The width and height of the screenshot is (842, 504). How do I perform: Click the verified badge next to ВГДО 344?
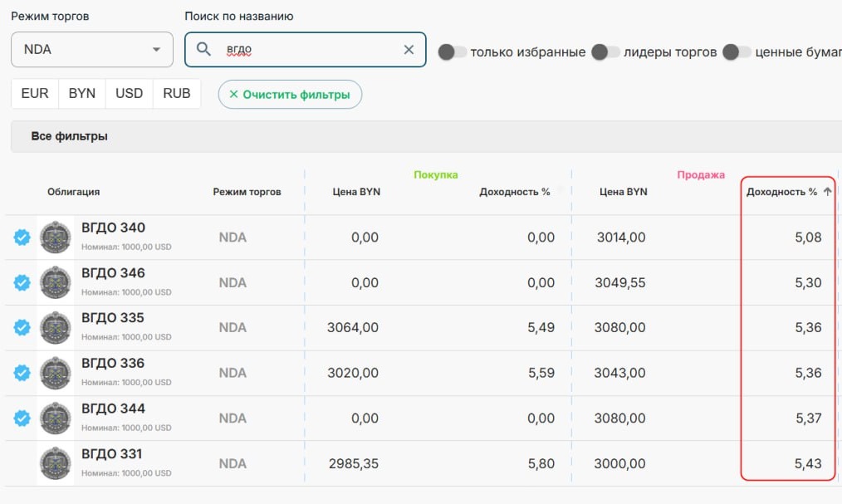(22, 418)
